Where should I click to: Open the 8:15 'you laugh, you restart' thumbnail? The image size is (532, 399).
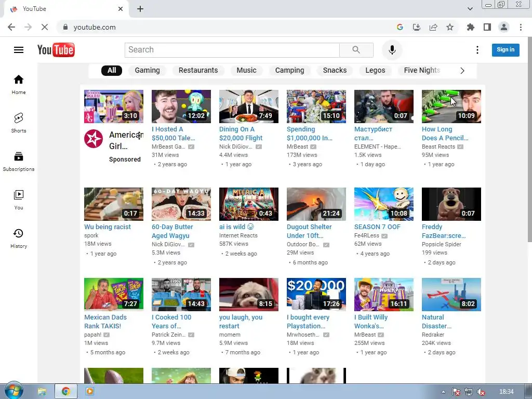click(249, 295)
